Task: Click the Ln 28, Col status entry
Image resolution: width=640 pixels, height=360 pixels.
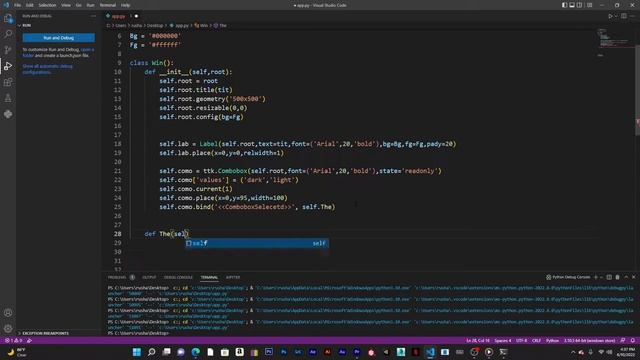Action: (478, 340)
